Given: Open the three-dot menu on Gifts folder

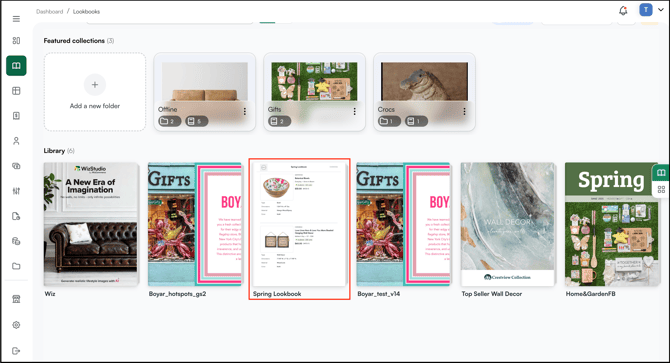Looking at the screenshot, I should 354,111.
